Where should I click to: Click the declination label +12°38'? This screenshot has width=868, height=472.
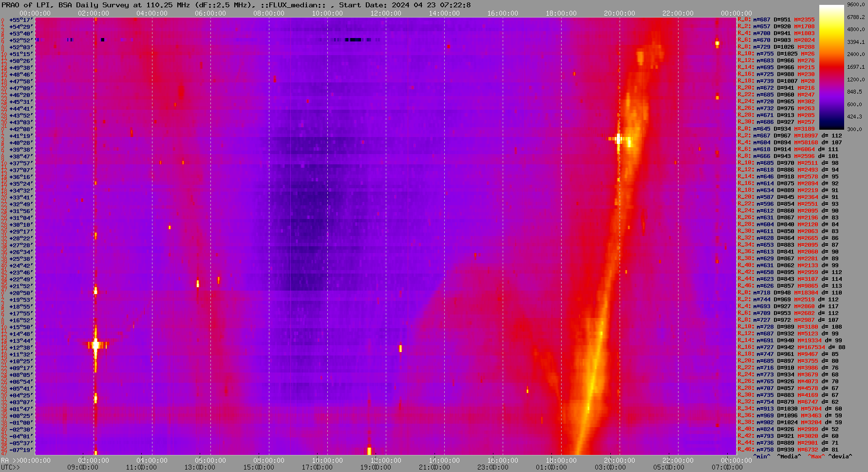pyautogui.click(x=21, y=348)
